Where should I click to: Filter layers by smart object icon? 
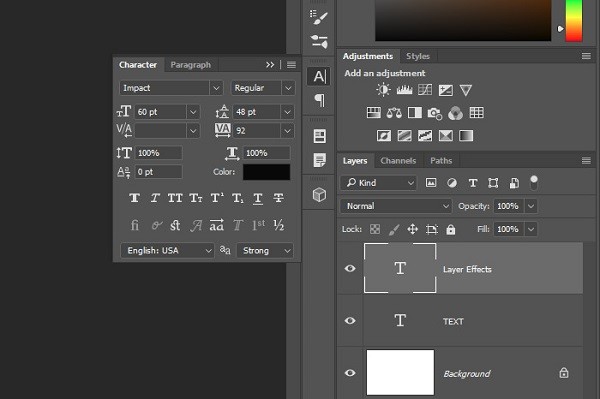click(514, 183)
